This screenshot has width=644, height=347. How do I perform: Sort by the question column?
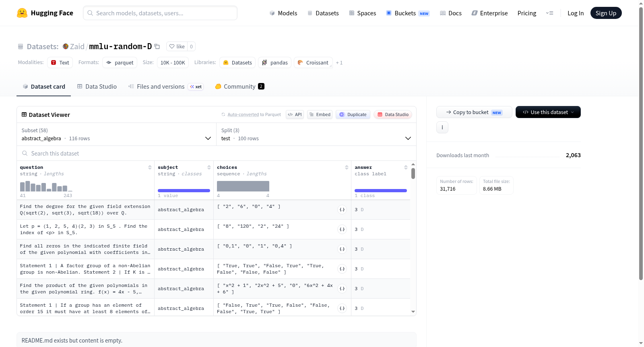coord(150,167)
